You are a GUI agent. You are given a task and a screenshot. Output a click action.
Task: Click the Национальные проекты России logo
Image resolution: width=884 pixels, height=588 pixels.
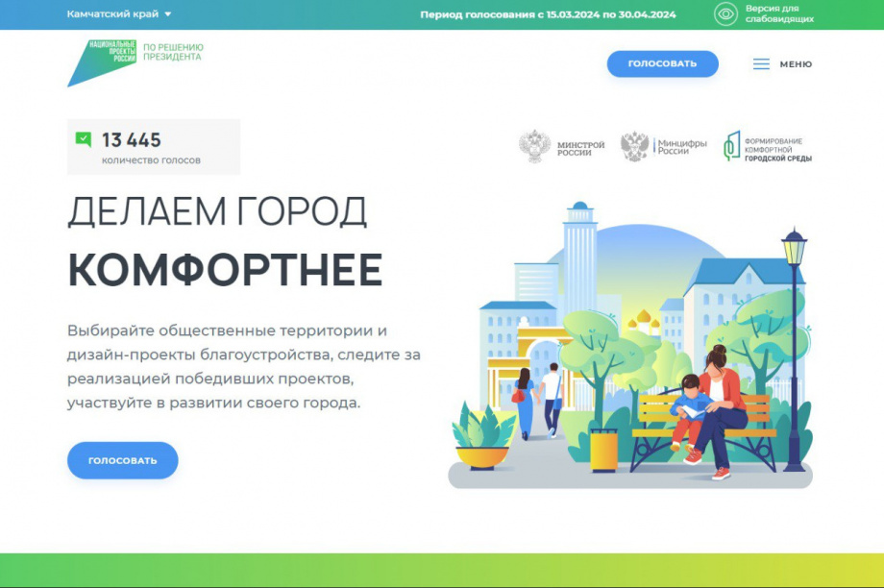click(x=102, y=62)
